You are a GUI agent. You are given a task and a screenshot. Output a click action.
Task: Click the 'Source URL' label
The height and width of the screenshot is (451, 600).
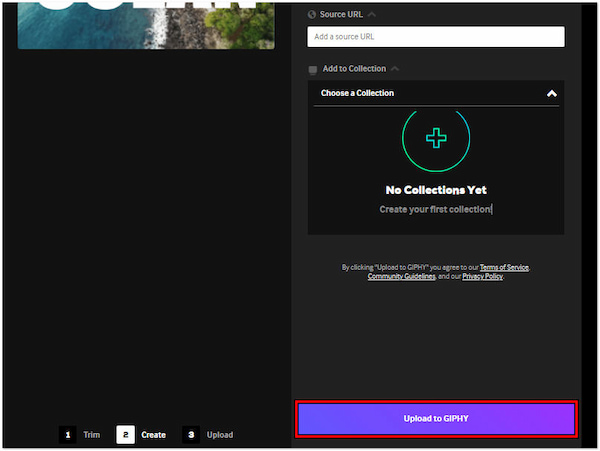(x=341, y=15)
